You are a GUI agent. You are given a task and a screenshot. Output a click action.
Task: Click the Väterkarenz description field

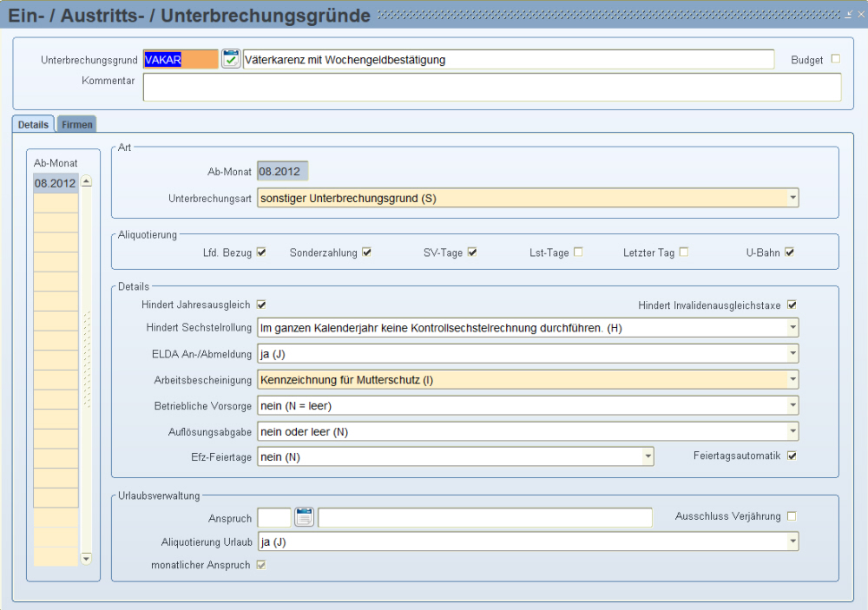pyautogui.click(x=508, y=59)
